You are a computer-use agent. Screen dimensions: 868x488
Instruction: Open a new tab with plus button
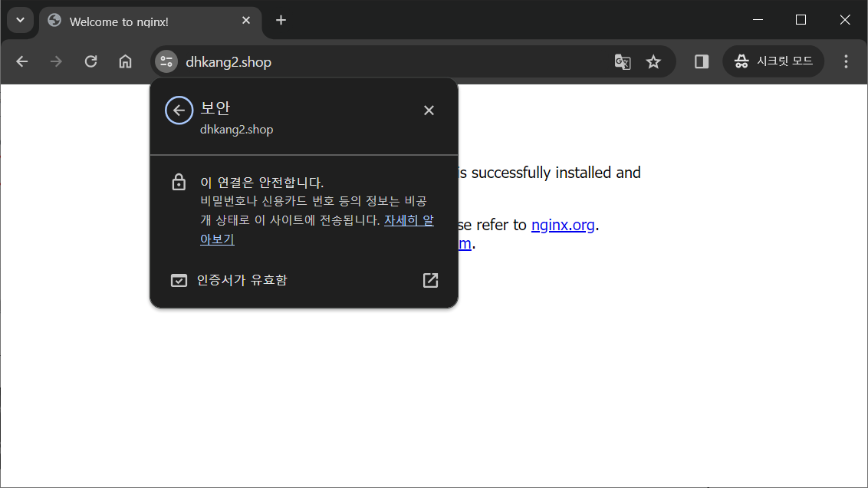click(x=281, y=21)
